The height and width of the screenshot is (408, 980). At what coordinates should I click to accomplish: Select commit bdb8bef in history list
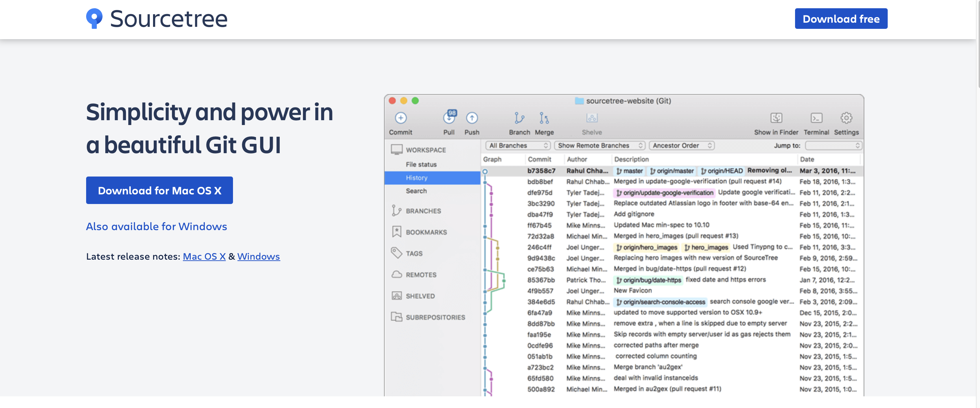click(672, 182)
